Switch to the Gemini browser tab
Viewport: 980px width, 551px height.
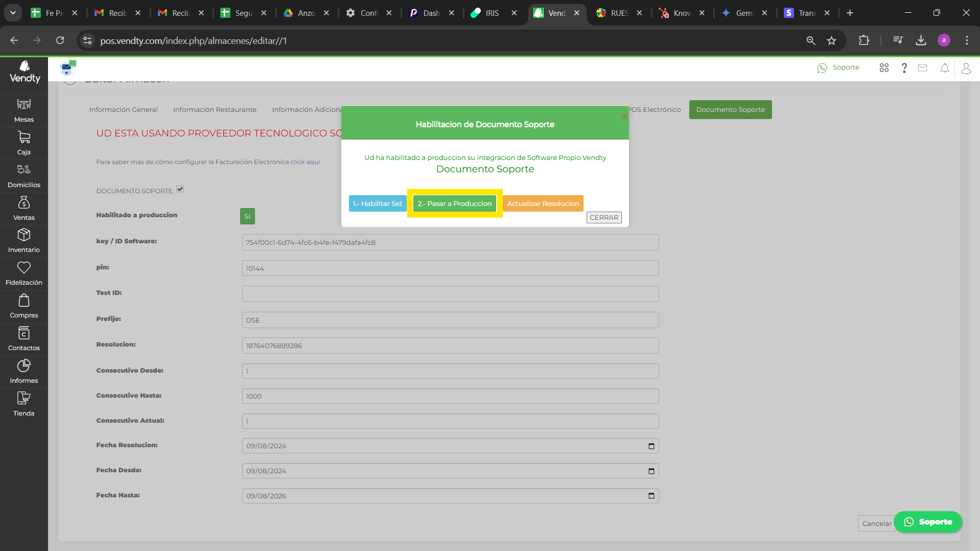pyautogui.click(x=744, y=13)
